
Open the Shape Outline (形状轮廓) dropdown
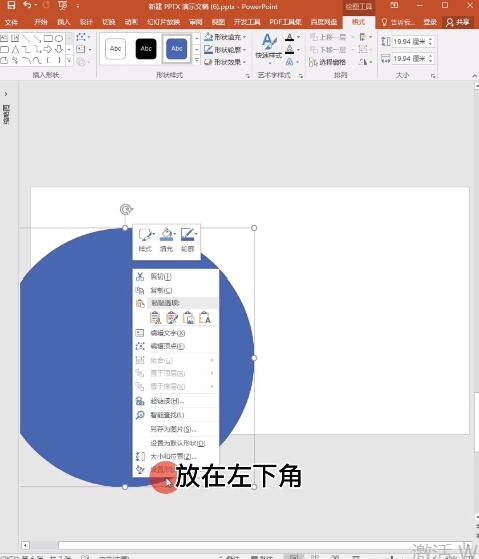tap(225, 49)
